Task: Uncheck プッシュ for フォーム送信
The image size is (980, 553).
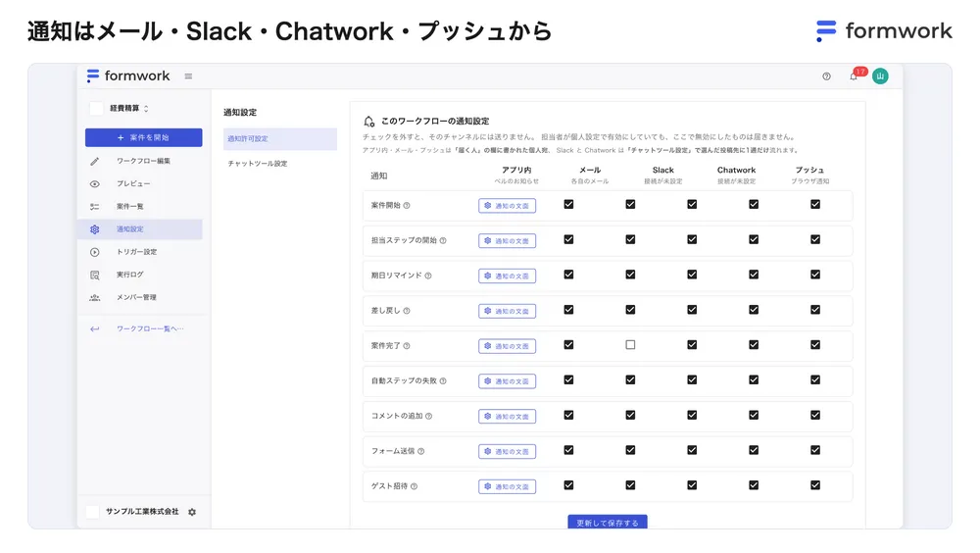Action: click(815, 450)
